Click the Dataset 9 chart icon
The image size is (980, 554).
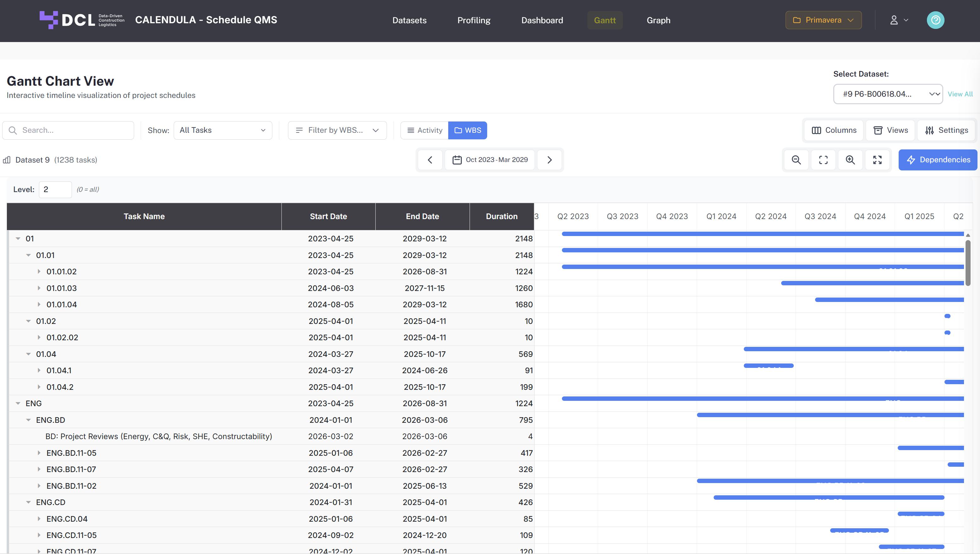7,160
